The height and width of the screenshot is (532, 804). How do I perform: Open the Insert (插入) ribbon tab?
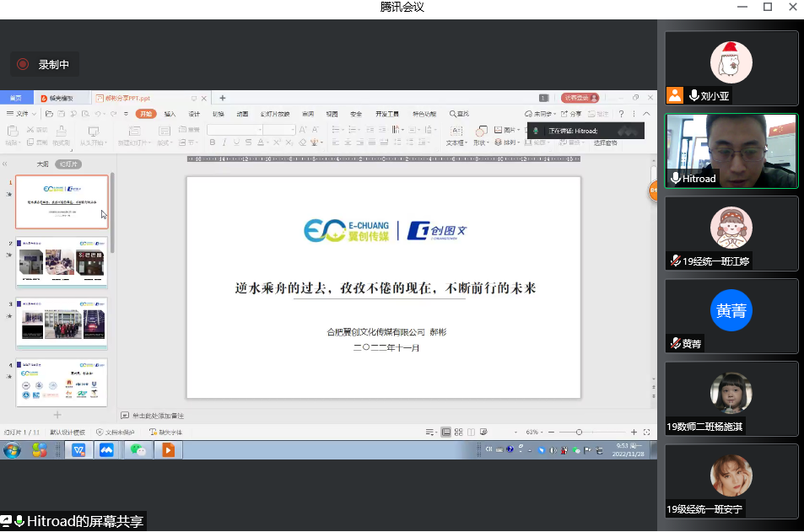170,114
